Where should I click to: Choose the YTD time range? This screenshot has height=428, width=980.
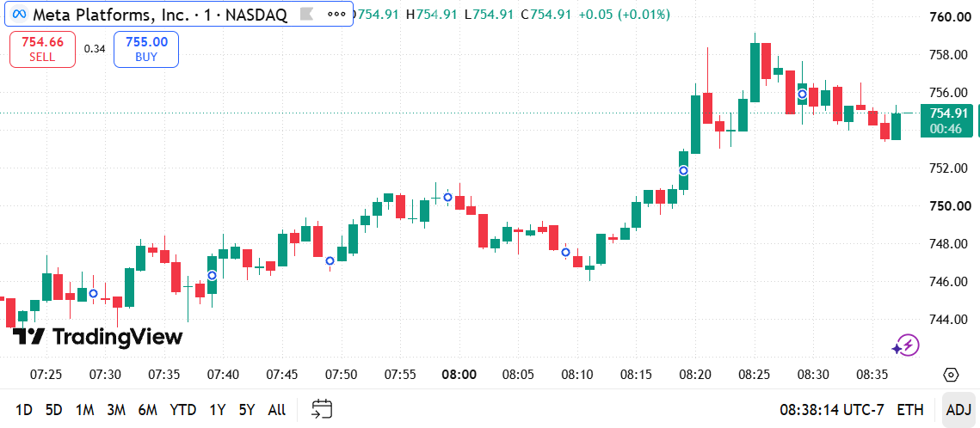[183, 410]
